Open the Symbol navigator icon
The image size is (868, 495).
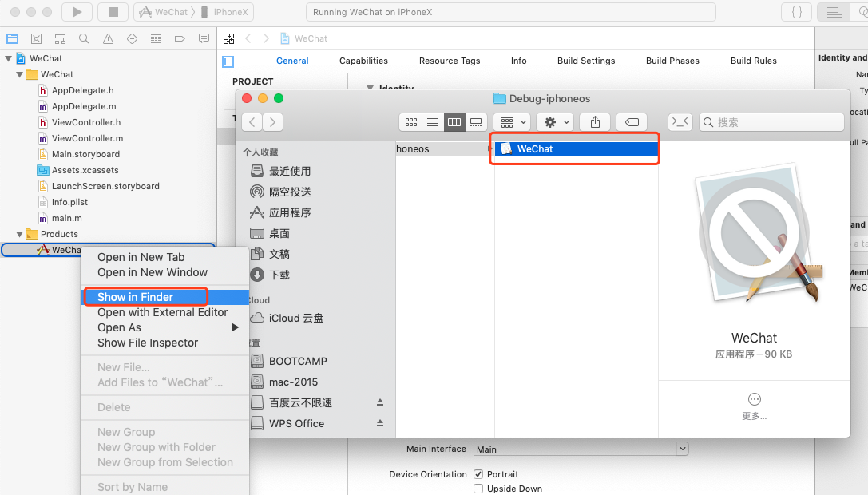[x=60, y=38]
